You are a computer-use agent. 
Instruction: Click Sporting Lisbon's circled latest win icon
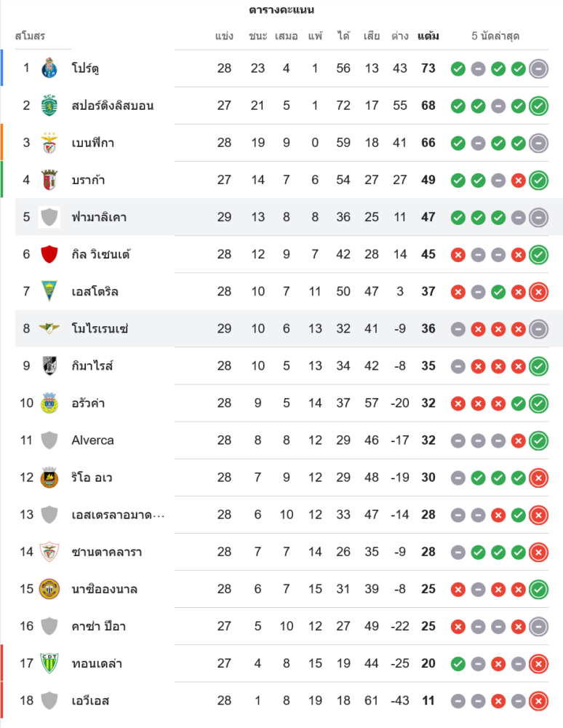pos(538,106)
